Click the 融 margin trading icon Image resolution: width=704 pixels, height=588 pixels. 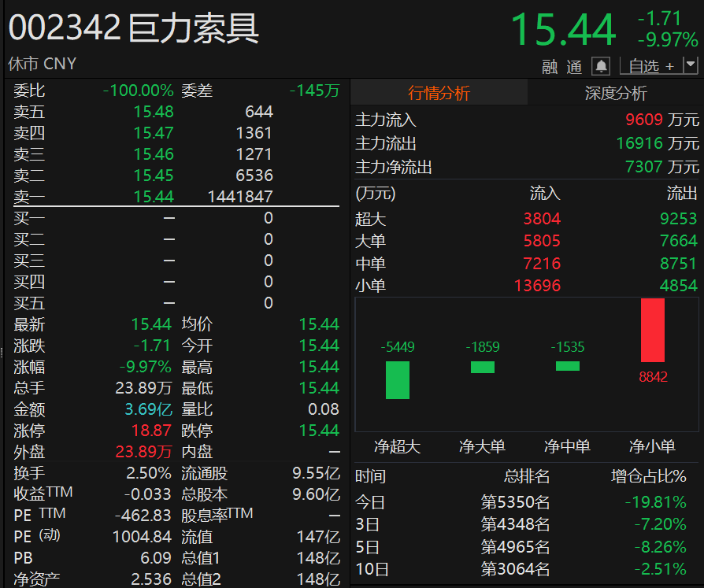click(x=549, y=67)
